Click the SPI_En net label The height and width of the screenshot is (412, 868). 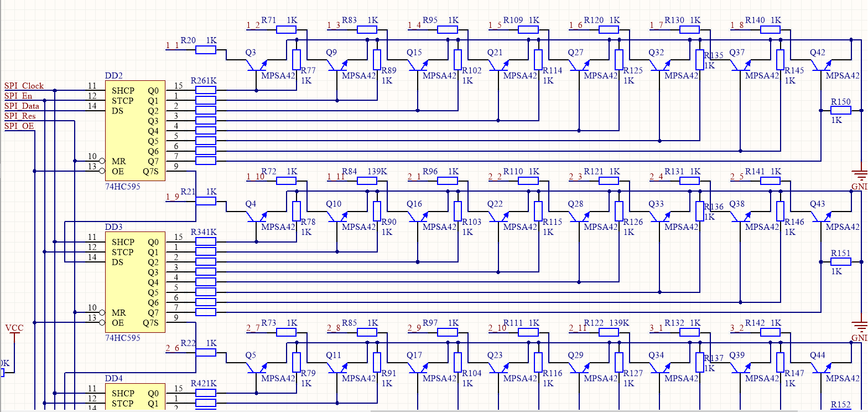click(x=18, y=96)
